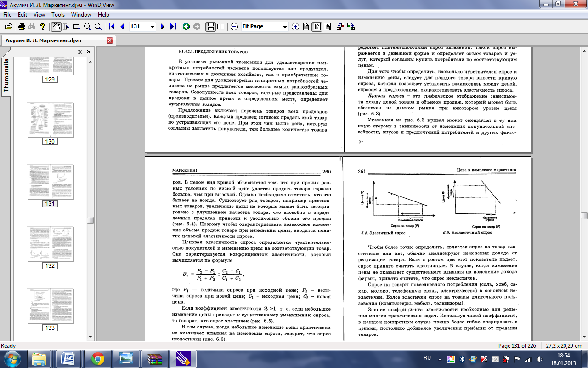Go to the previous page

pyautogui.click(x=122, y=27)
